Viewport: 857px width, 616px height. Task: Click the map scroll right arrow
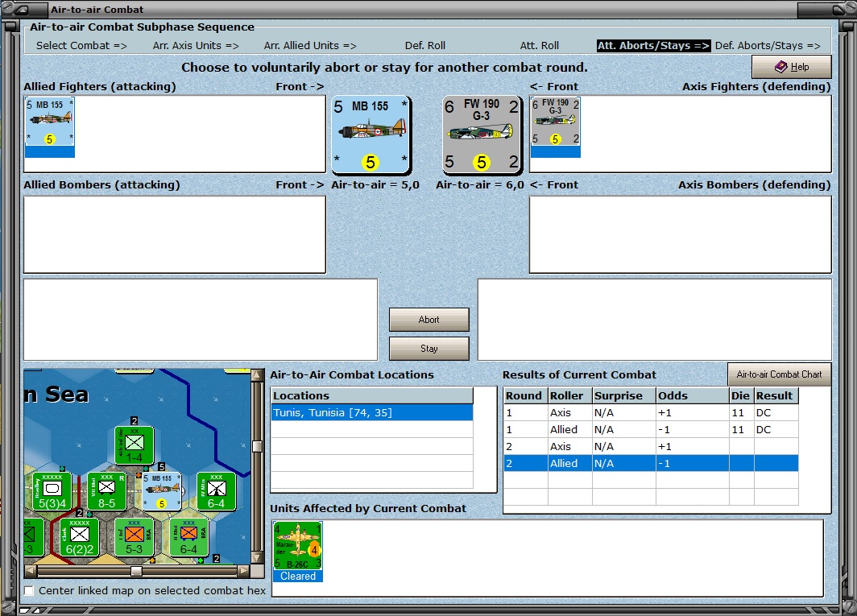(243, 571)
